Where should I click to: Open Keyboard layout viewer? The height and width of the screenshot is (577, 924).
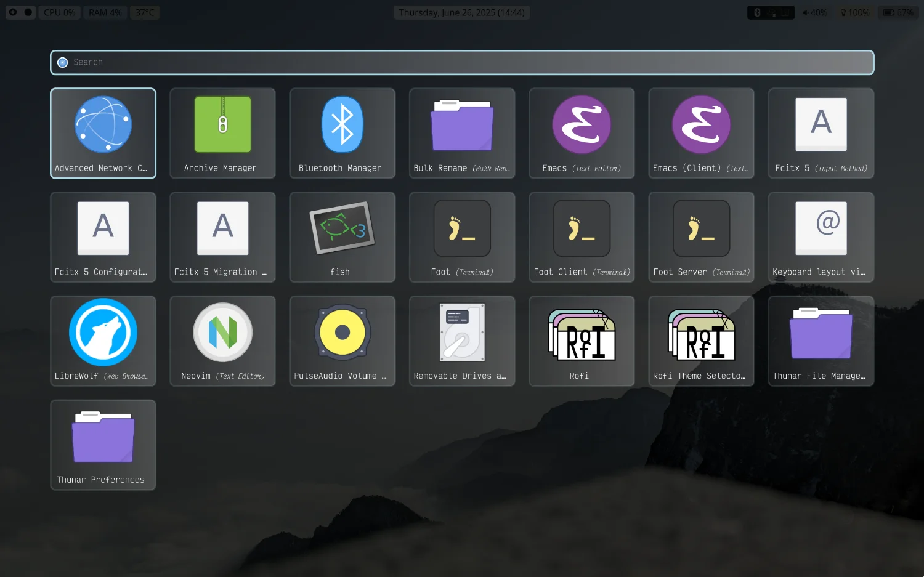821,237
